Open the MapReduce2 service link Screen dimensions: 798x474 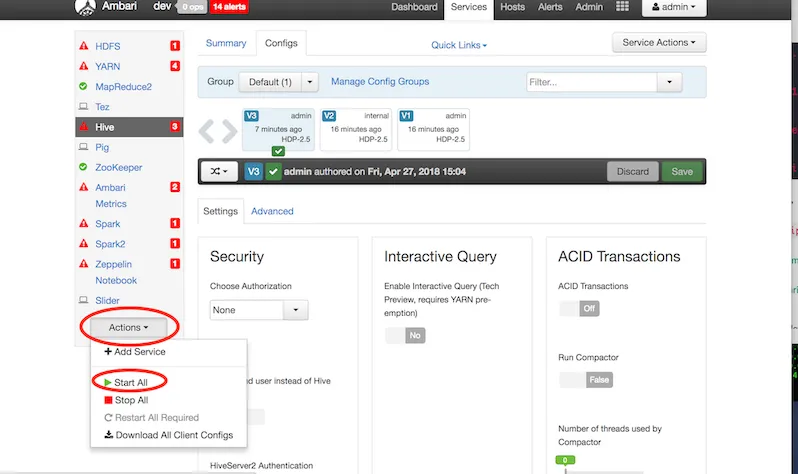point(124,87)
